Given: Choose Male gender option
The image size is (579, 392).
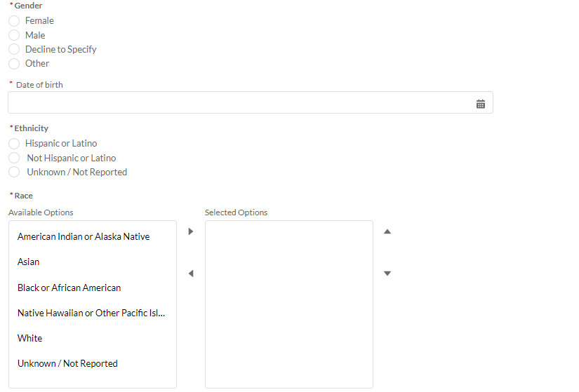Looking at the screenshot, I should point(14,35).
